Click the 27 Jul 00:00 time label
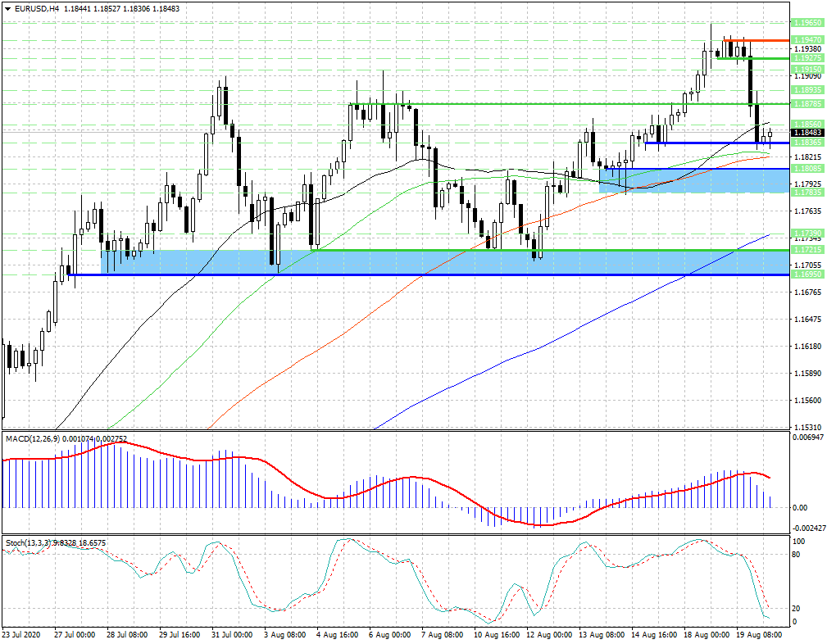827x644 pixels. pos(75,634)
